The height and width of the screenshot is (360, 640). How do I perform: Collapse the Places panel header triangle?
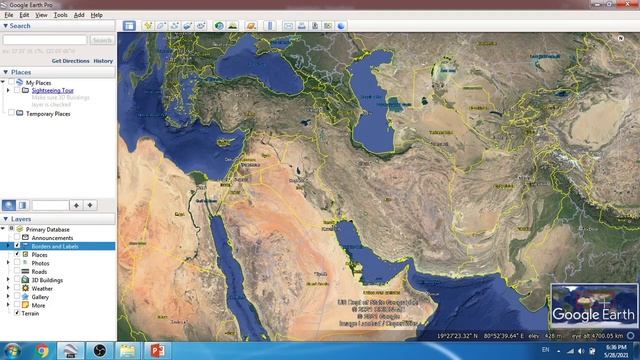point(6,72)
